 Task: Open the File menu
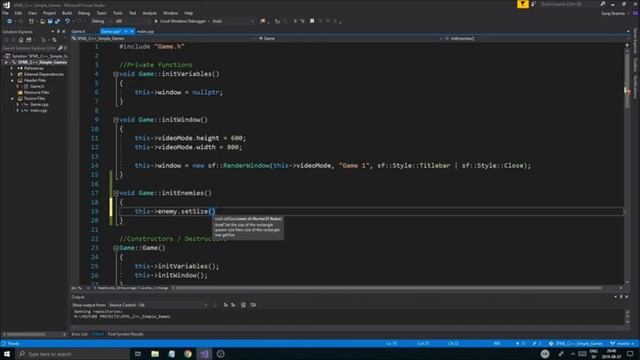(x=5, y=13)
